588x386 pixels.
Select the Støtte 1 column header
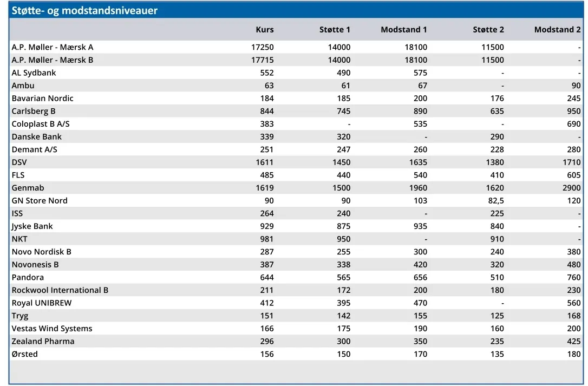click(335, 30)
